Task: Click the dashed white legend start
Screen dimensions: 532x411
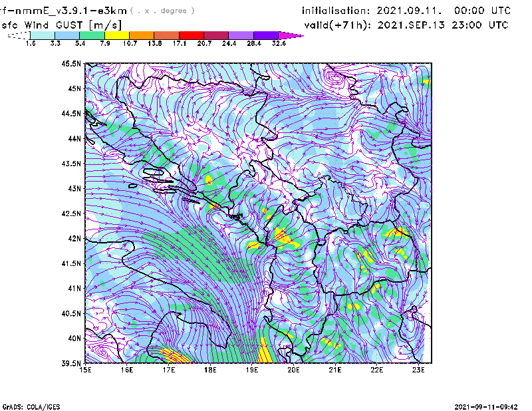Action: (x=19, y=35)
